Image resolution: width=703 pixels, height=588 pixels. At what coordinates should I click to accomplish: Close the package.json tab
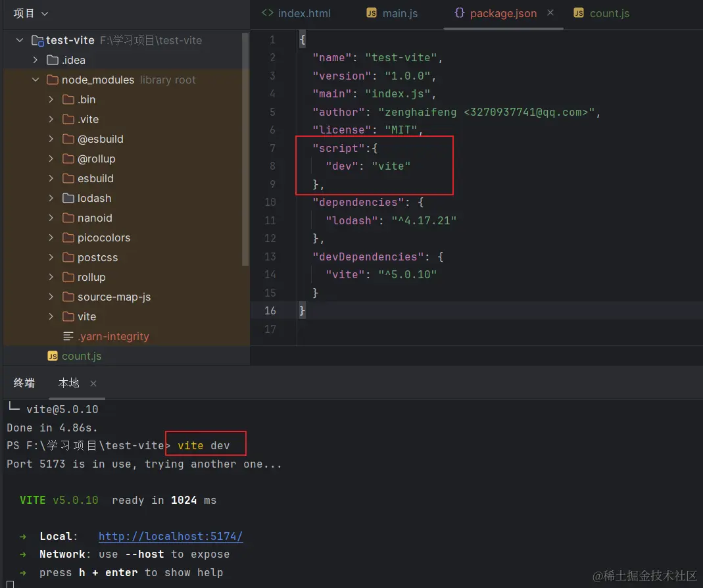(550, 13)
